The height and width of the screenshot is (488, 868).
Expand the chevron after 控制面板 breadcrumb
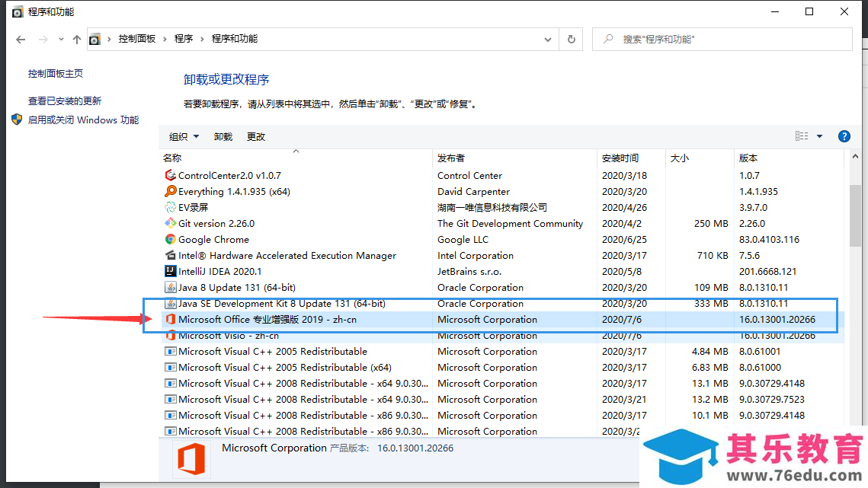165,39
